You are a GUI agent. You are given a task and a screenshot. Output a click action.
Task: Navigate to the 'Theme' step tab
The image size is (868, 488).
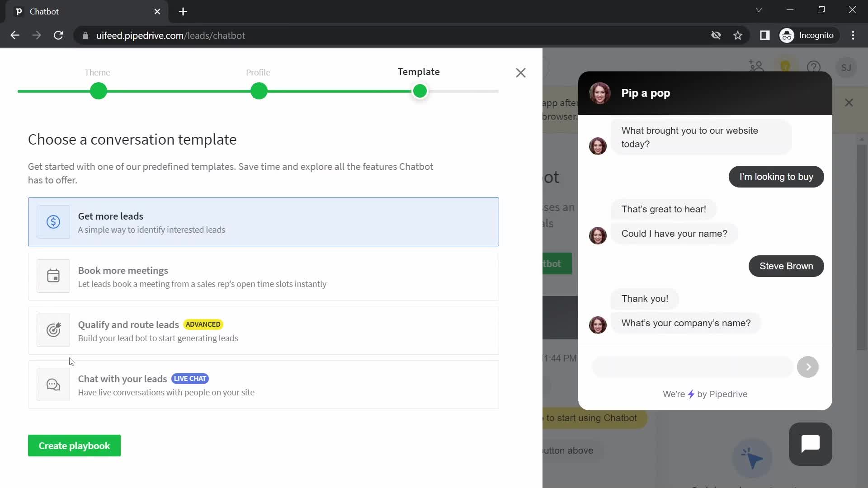tap(97, 72)
